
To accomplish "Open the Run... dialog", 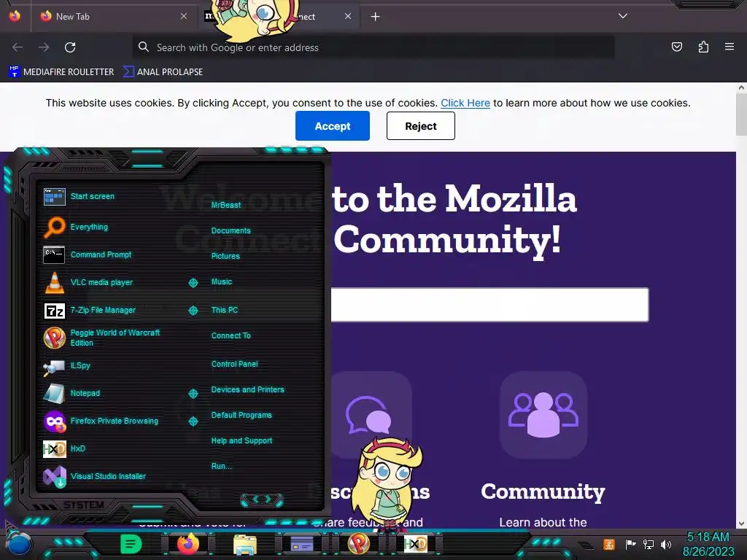I will tap(222, 466).
